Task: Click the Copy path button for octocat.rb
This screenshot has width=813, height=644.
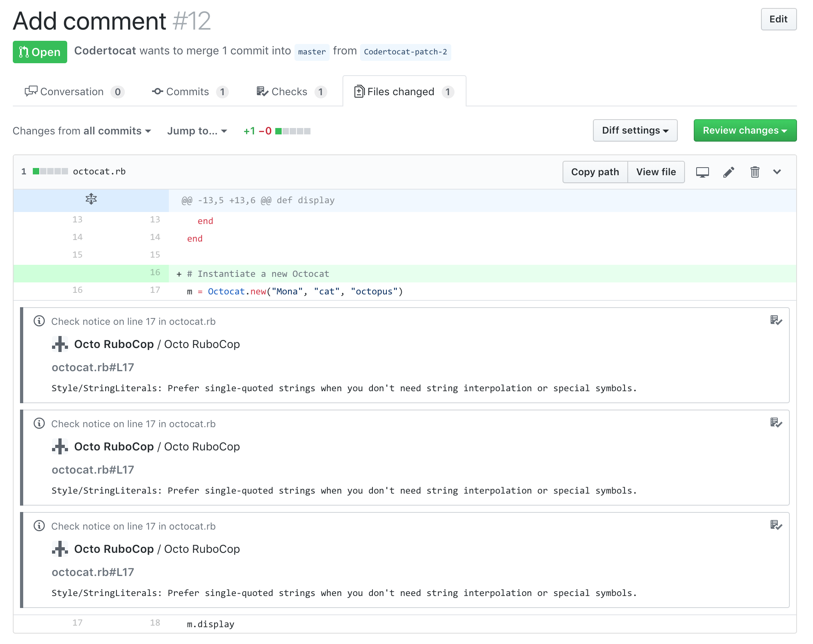Action: [595, 172]
